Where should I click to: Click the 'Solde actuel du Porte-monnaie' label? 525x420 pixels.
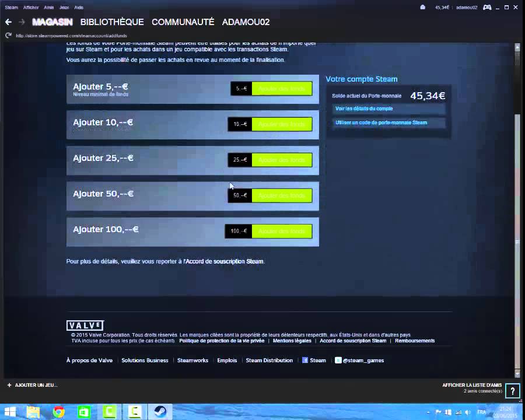pyautogui.click(x=367, y=96)
